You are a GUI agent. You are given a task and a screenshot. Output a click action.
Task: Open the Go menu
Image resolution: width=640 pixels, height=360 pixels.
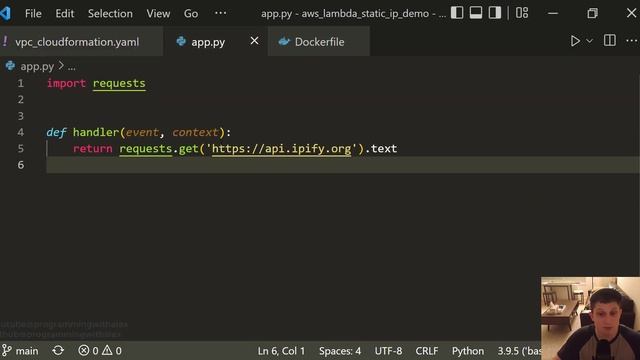[x=191, y=13]
